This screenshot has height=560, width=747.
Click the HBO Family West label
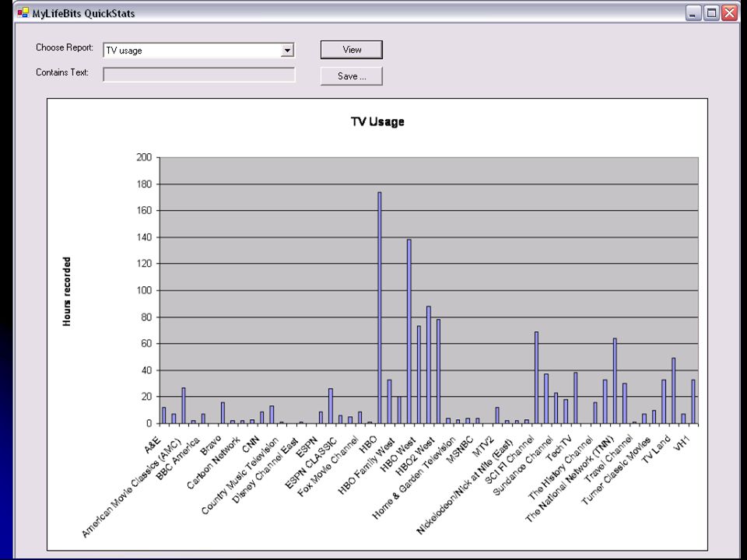point(366,466)
